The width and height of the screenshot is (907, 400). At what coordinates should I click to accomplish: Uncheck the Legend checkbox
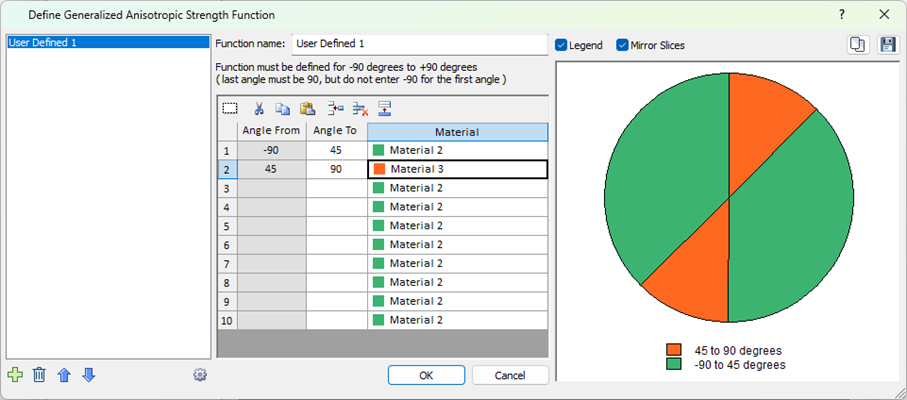coord(561,45)
